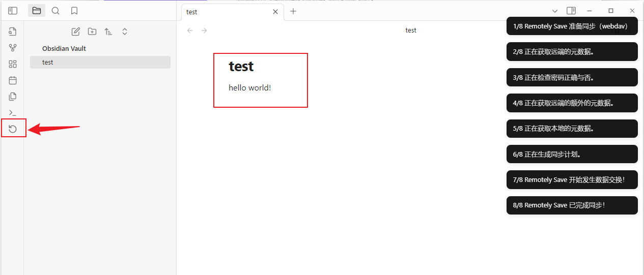The height and width of the screenshot is (275, 644).
Task: Dismiss the '8/8 Remotely Save' notification
Action: click(x=572, y=205)
